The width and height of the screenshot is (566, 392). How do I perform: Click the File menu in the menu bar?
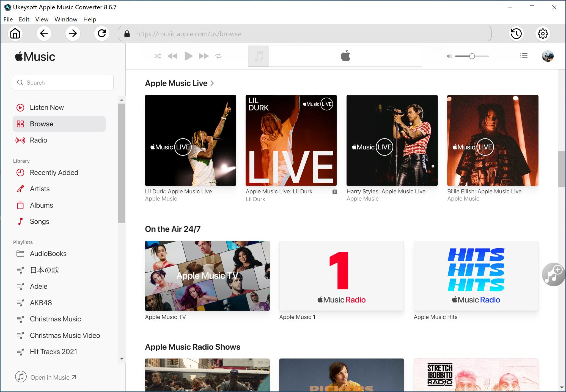coord(8,19)
